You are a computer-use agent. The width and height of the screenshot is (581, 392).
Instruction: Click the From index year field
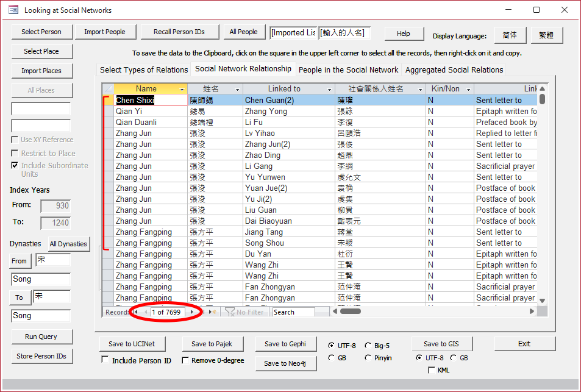point(55,206)
